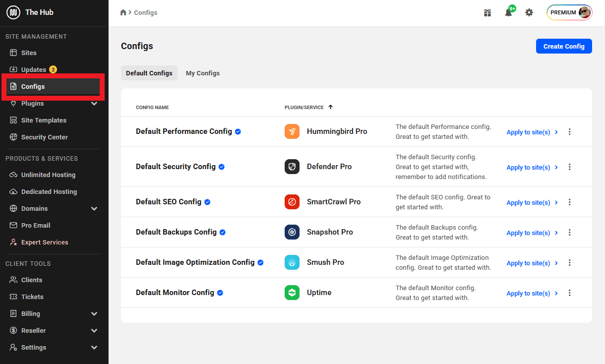Open Clients in the sidebar

[53, 280]
